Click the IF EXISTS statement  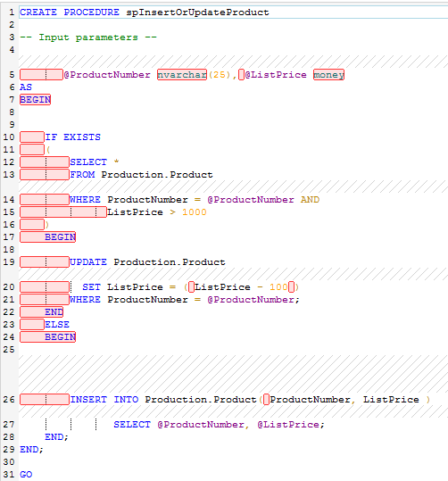[x=72, y=137]
